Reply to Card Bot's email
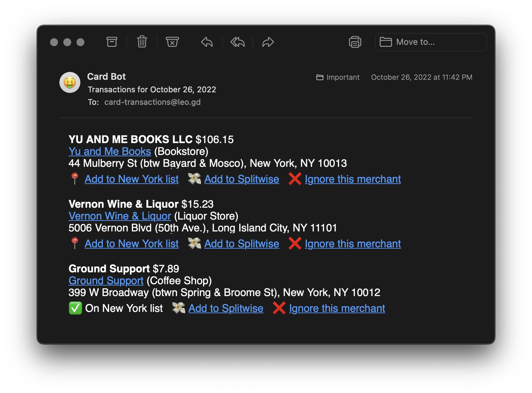Image resolution: width=532 pixels, height=393 pixels. 207,42
